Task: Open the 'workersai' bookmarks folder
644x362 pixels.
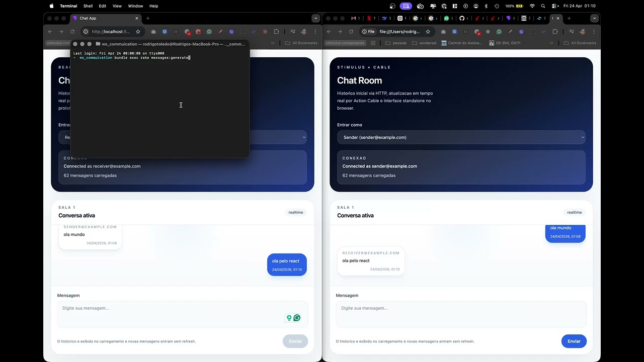Action: [x=424, y=43]
